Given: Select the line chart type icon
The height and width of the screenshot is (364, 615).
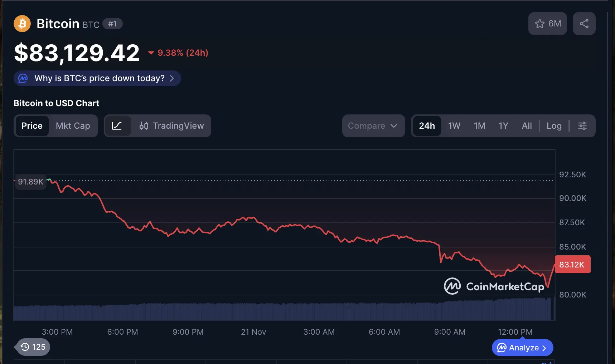Looking at the screenshot, I should [118, 126].
